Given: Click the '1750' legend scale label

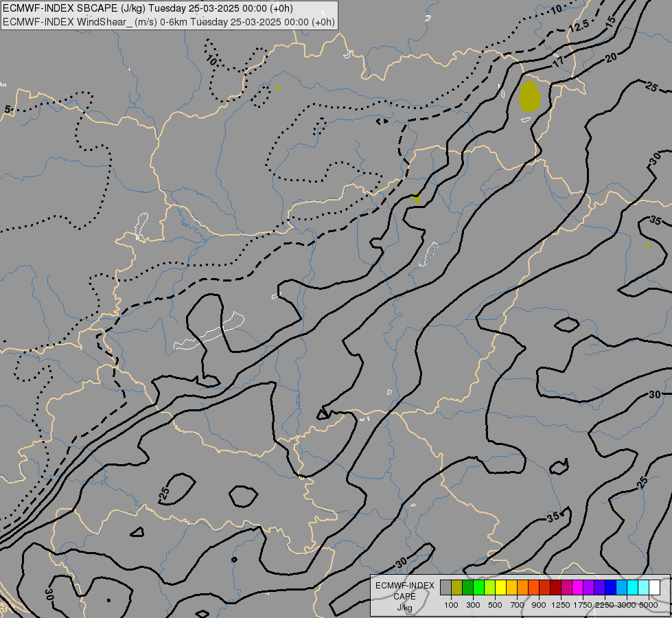Looking at the screenshot, I should [x=583, y=605].
